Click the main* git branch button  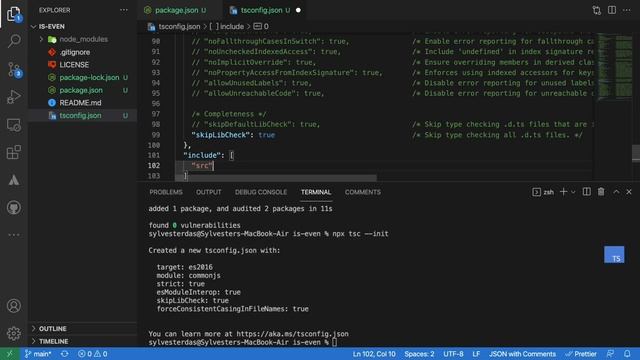(38, 354)
